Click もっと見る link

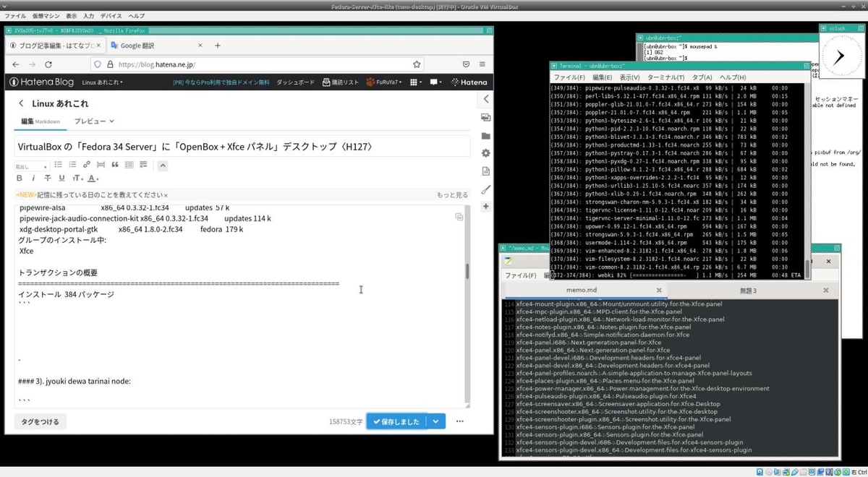coord(452,195)
